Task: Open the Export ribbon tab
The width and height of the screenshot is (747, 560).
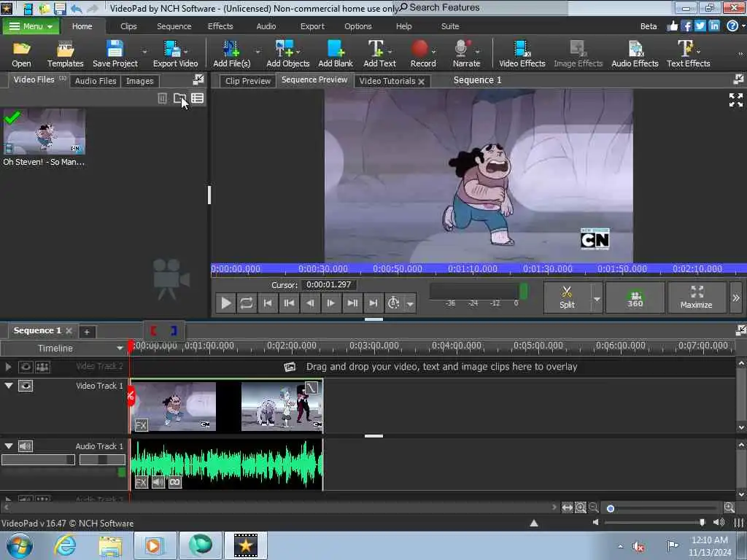Action: click(312, 26)
